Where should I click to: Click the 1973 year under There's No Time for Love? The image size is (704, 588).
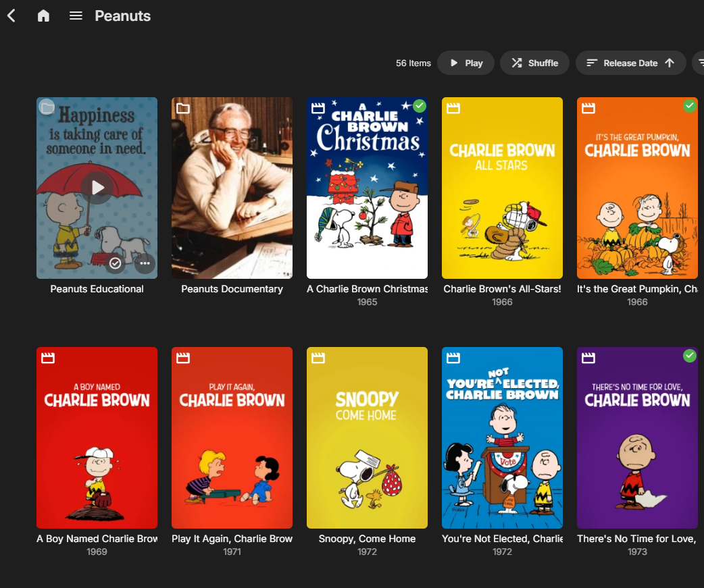point(637,552)
